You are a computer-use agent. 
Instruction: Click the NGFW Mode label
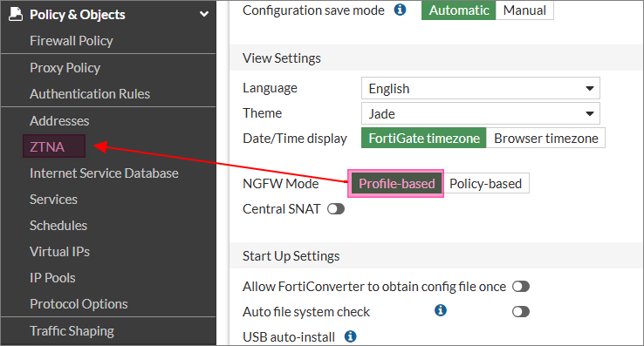pyautogui.click(x=280, y=184)
